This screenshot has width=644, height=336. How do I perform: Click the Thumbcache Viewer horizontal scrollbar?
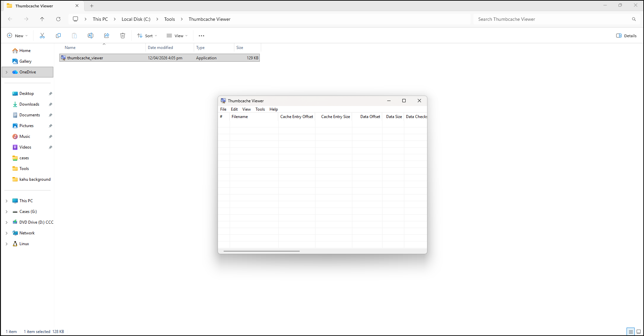point(261,251)
